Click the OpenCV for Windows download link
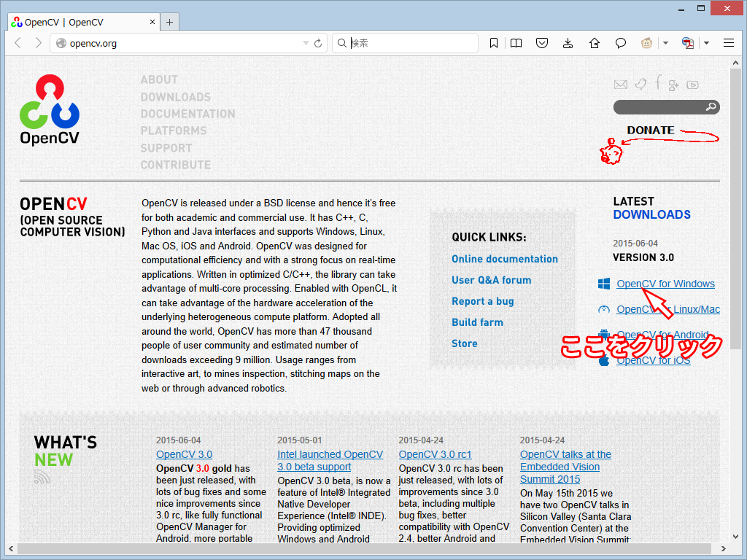This screenshot has height=560, width=747. (x=665, y=283)
